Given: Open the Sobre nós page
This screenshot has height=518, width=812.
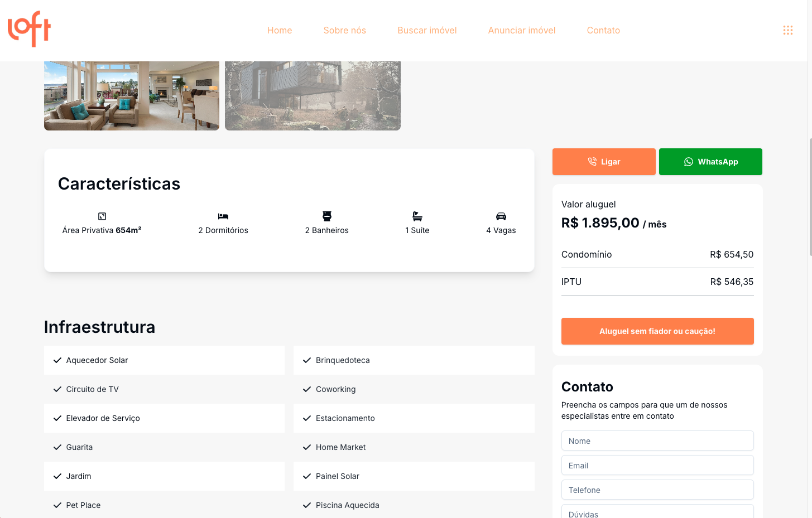Looking at the screenshot, I should (345, 30).
